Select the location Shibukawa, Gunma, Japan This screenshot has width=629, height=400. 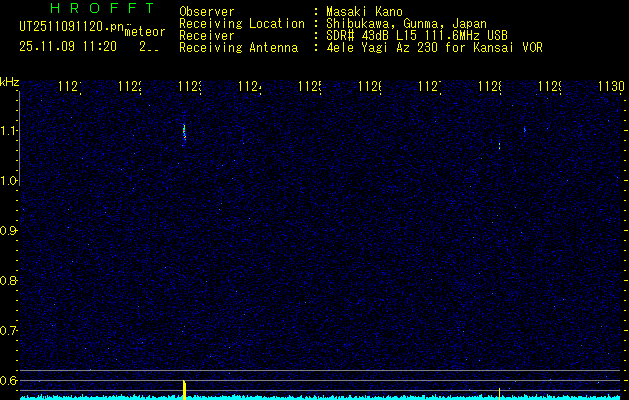406,24
